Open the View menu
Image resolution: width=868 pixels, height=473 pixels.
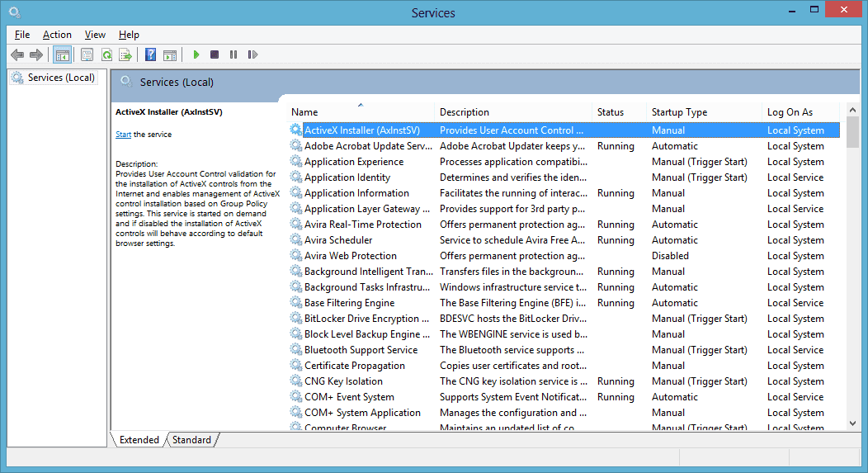(x=95, y=35)
